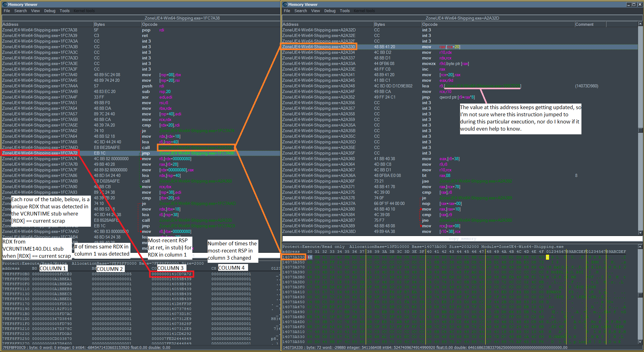Click Address column header in right disassembler
Screen dimensions: 644x352
click(x=327, y=24)
